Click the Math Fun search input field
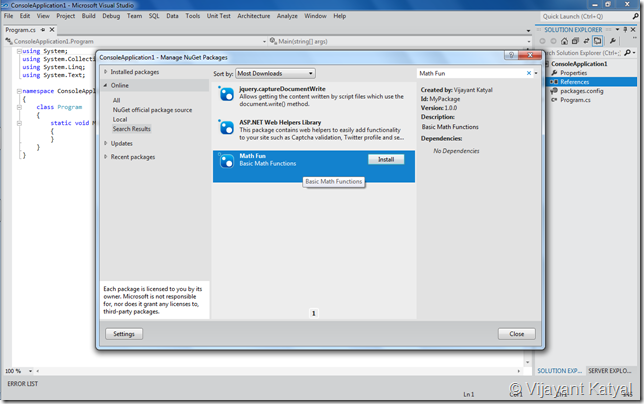The width and height of the screenshot is (644, 404). (472, 73)
